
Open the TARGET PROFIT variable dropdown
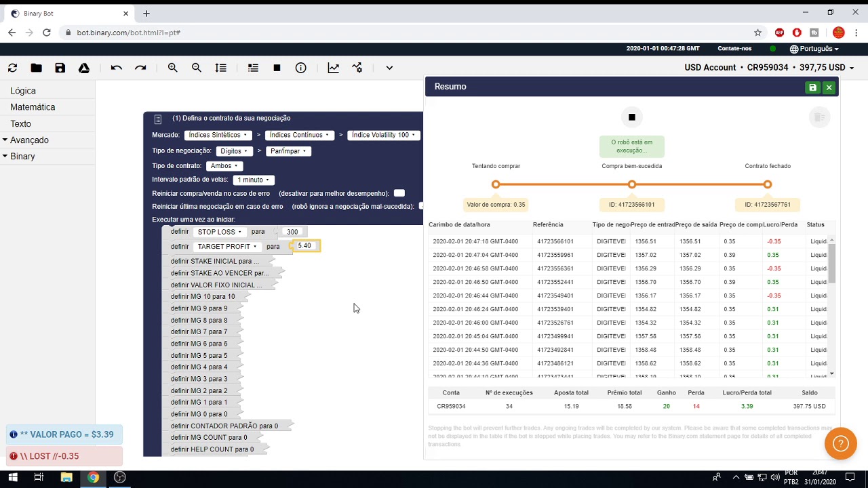[x=227, y=247]
